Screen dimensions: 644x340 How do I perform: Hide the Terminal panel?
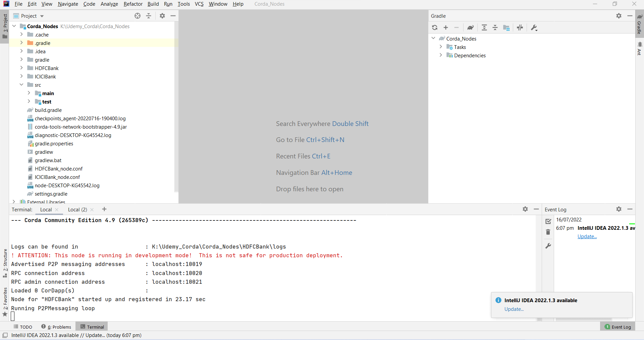[x=536, y=209]
